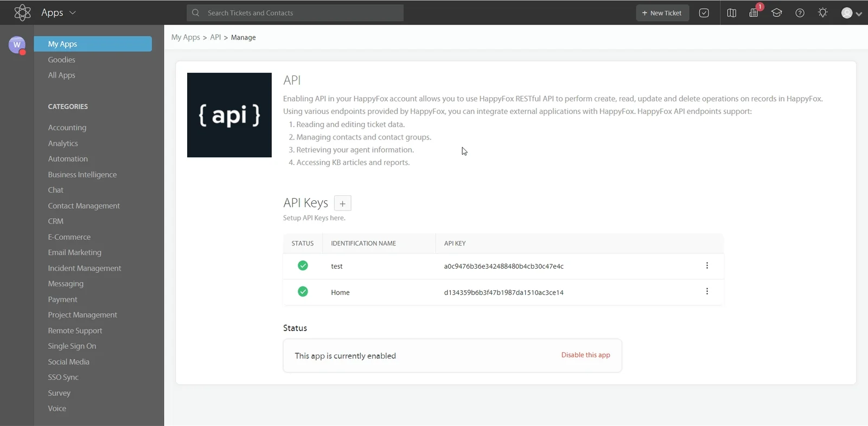The height and width of the screenshot is (426, 868).
Task: Open the lightbulb ideas icon
Action: [823, 12]
